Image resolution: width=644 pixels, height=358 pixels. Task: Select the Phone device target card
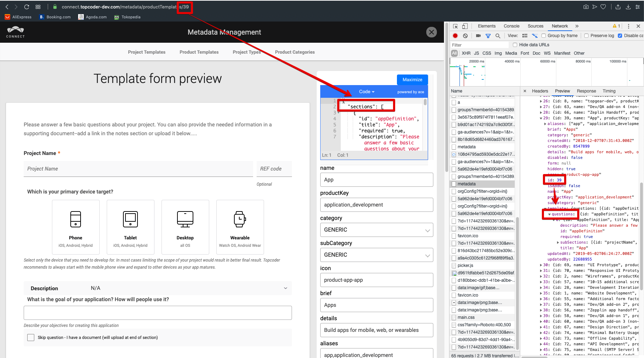[76, 227]
